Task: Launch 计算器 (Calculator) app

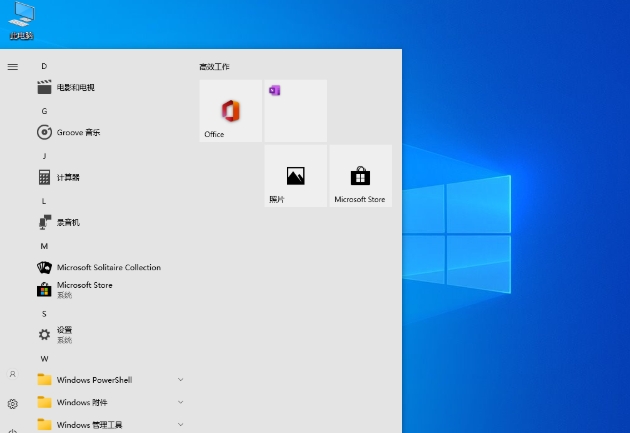Action: [68, 177]
